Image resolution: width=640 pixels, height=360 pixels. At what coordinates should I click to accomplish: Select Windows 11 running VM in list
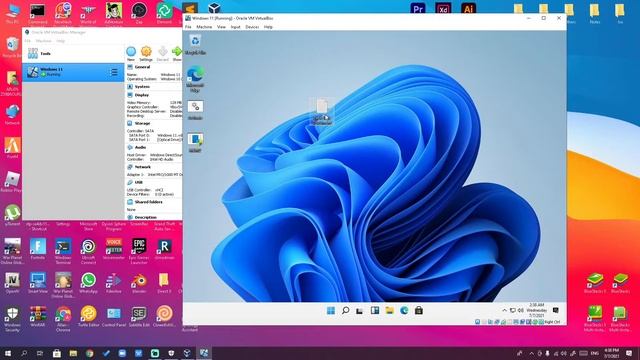pyautogui.click(x=73, y=72)
